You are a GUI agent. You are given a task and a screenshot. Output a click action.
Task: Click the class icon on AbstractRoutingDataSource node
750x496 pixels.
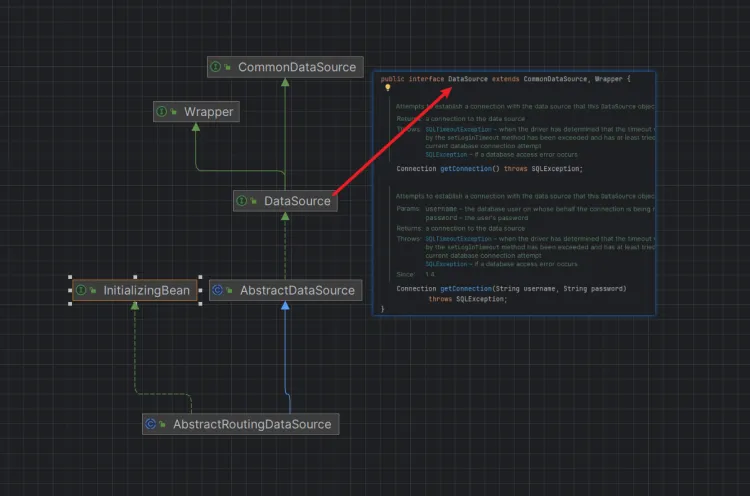click(x=153, y=424)
